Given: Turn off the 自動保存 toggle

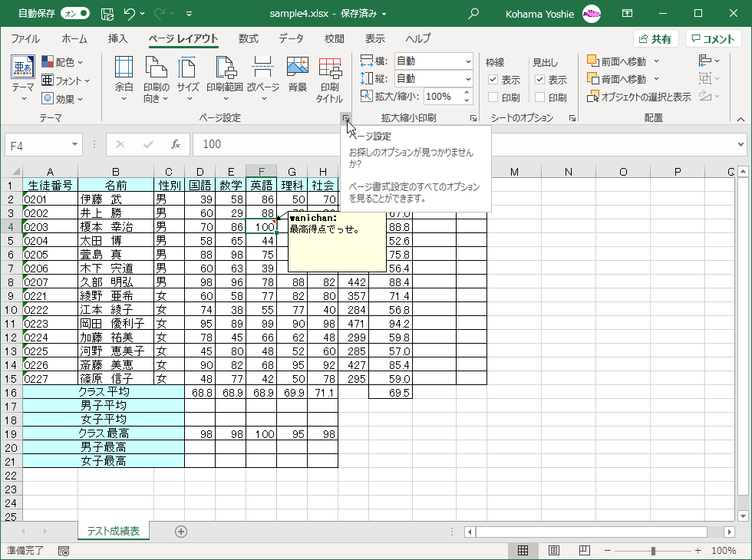Looking at the screenshot, I should pyautogui.click(x=74, y=14).
